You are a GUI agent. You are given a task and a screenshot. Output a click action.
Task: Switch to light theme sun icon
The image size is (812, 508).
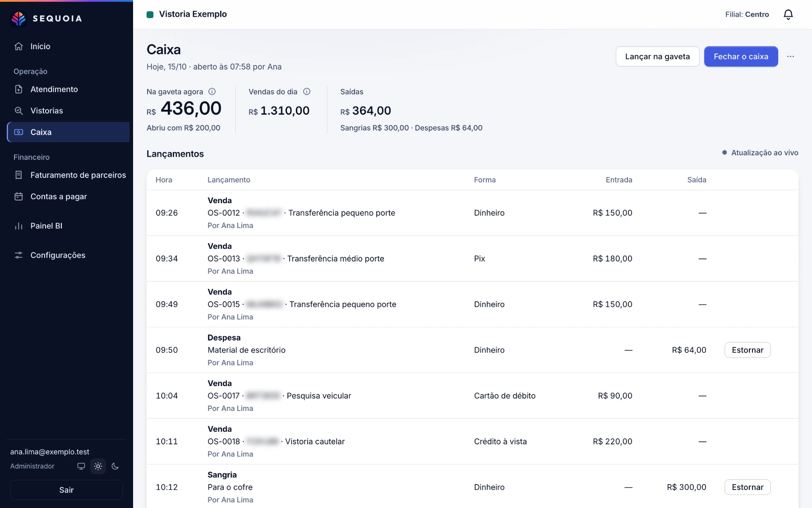coord(98,466)
